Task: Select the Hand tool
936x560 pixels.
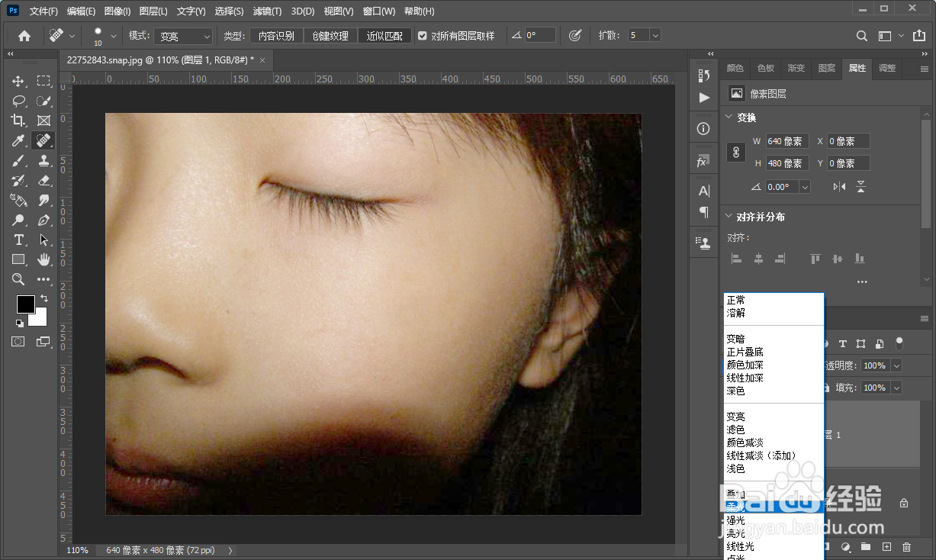Action: [43, 259]
